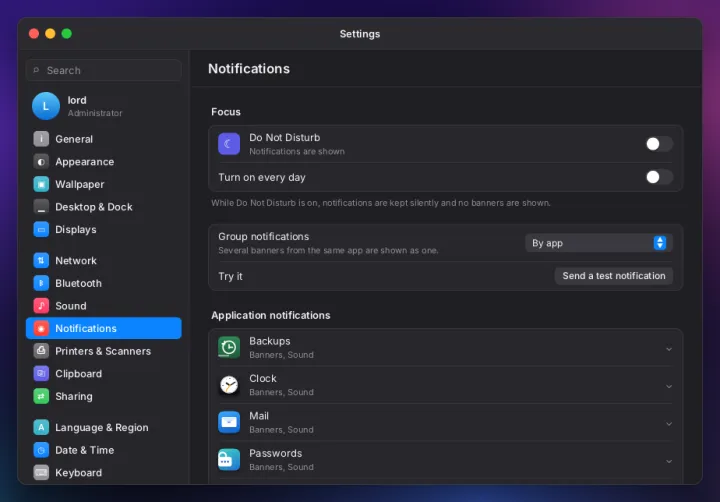Expand the Passwords notification settings chevron
Viewport: 720px width, 502px height.
[x=669, y=461]
